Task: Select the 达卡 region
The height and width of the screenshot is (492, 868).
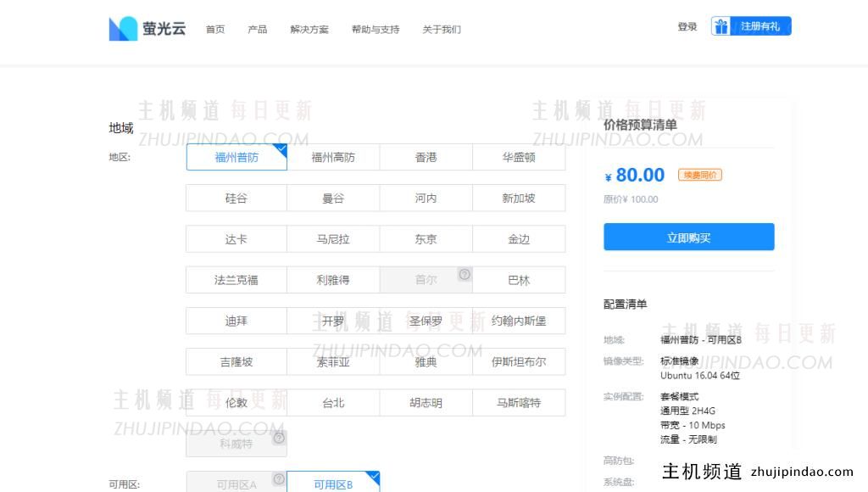Action: tap(236, 239)
